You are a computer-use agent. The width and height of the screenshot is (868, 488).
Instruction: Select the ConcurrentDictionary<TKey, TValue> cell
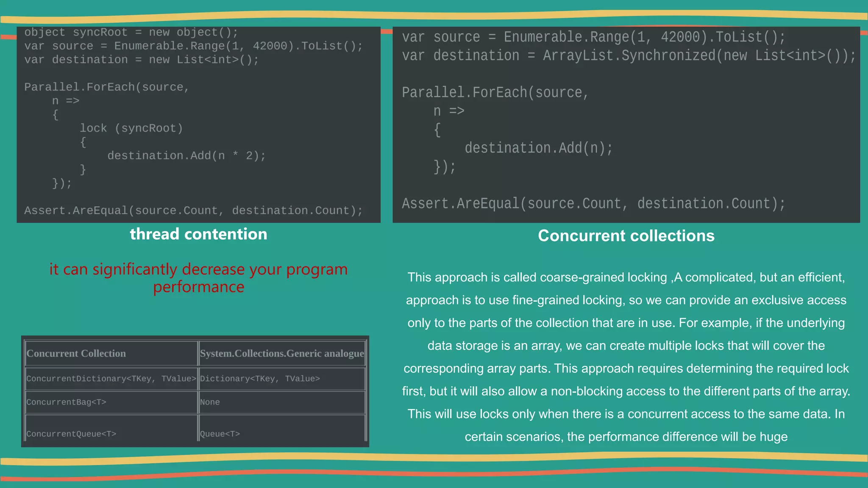(x=111, y=378)
